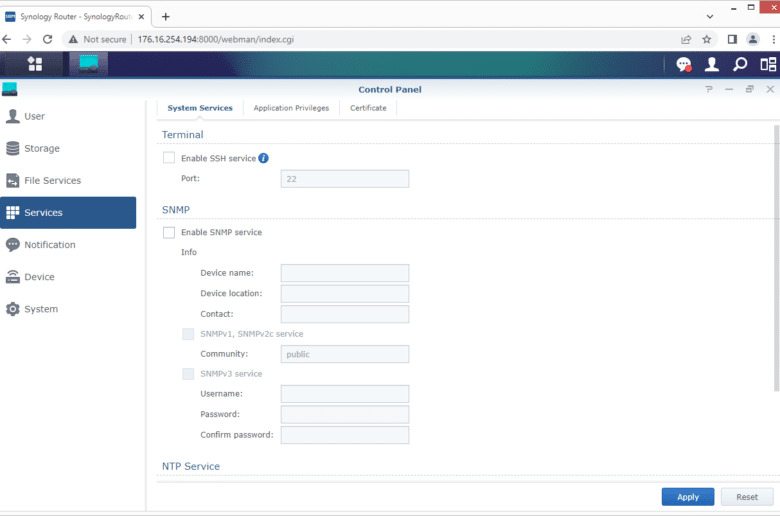Click the browser forward arrow
The width and height of the screenshot is (780, 516).
click(x=27, y=39)
